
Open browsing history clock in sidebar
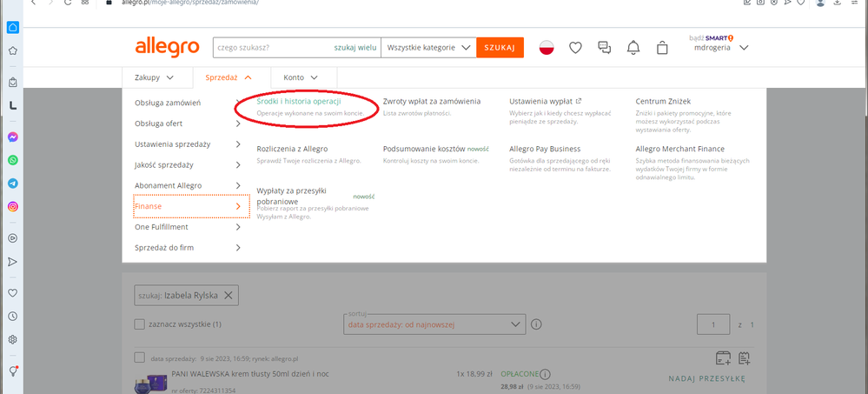[13, 316]
